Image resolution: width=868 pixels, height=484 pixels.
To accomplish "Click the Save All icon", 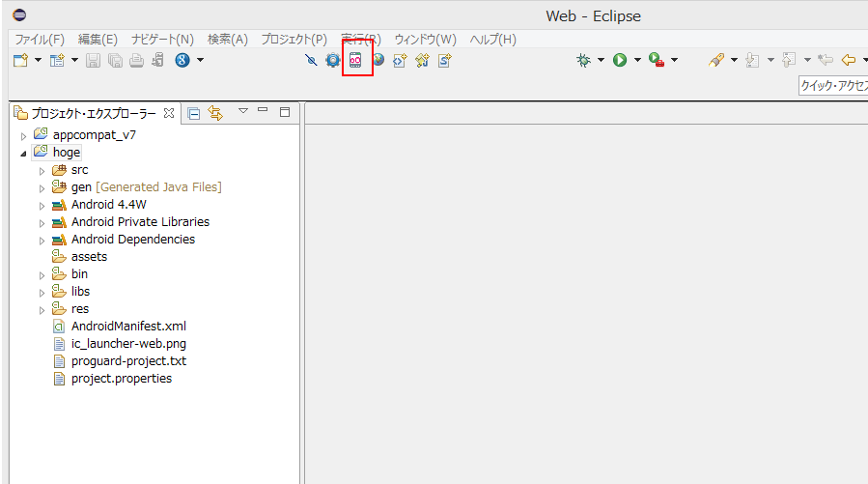I will [115, 60].
